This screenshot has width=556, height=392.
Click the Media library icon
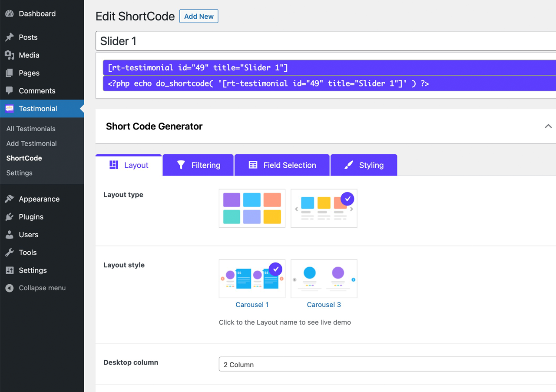[10, 55]
